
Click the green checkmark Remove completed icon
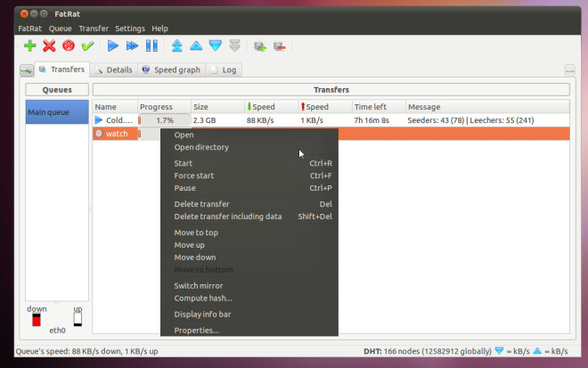point(87,46)
